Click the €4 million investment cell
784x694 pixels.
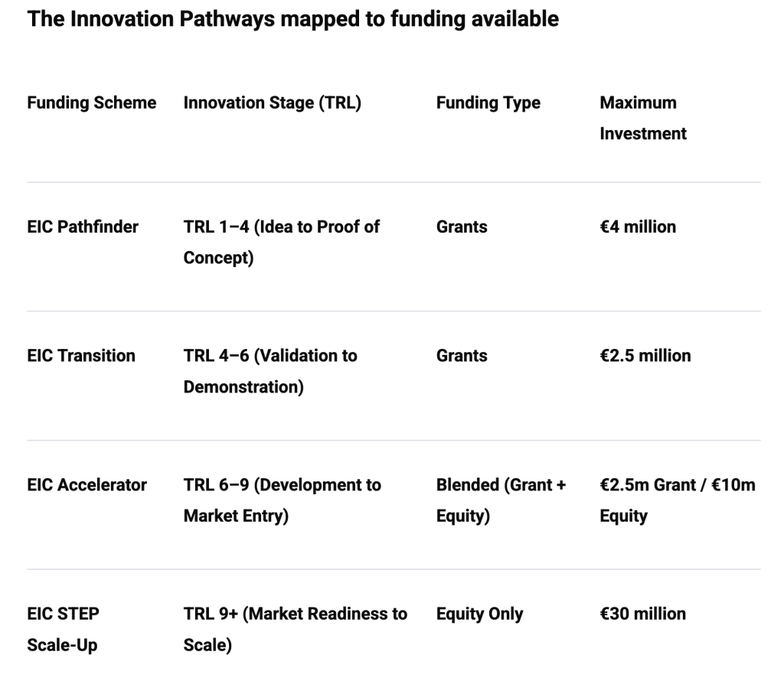pos(638,226)
